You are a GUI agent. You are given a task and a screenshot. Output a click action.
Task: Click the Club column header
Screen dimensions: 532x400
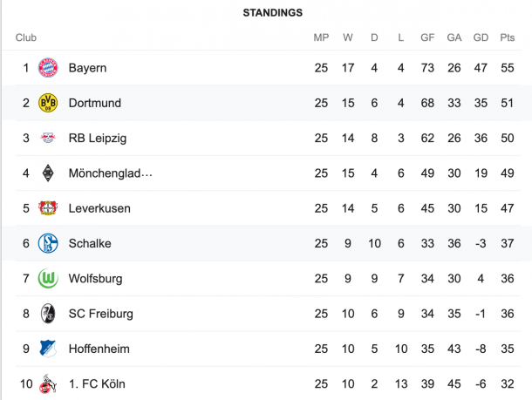point(26,37)
